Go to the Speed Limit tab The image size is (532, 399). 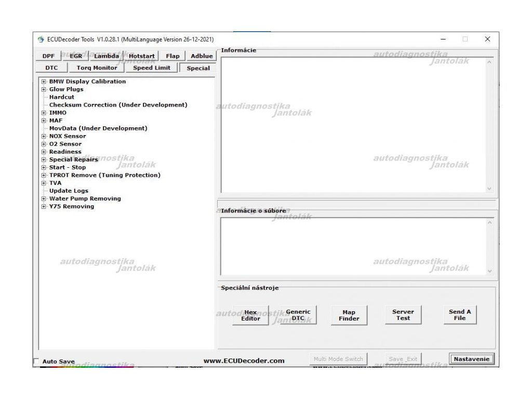point(151,68)
